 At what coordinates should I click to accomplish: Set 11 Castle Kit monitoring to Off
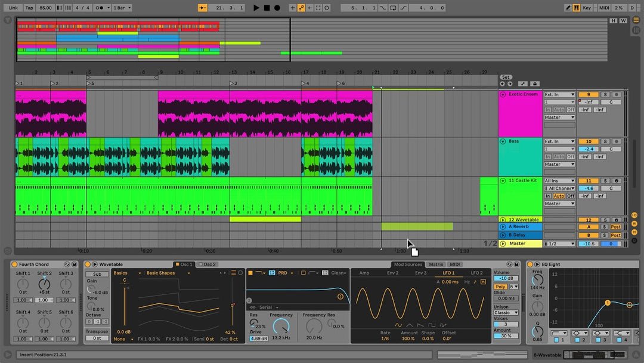[x=571, y=196]
